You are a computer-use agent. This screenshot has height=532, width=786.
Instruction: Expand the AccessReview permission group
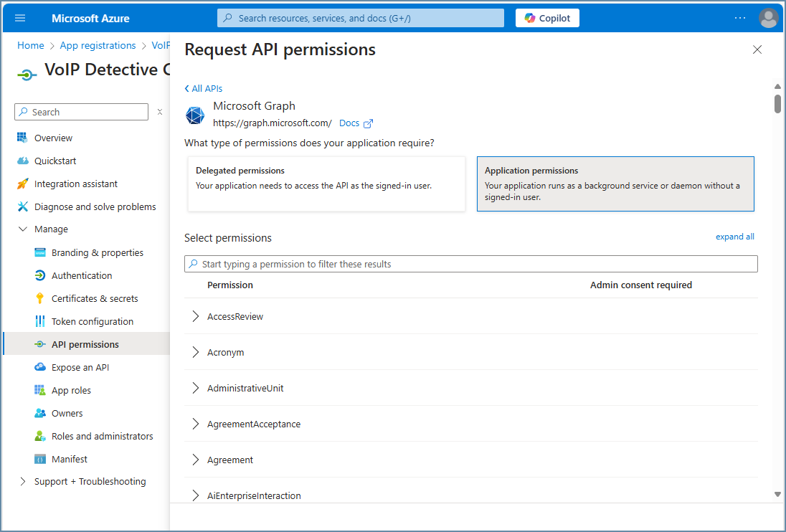tap(196, 316)
